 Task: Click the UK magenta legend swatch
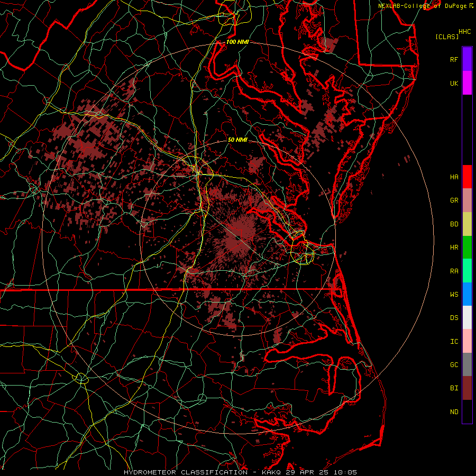click(x=467, y=83)
